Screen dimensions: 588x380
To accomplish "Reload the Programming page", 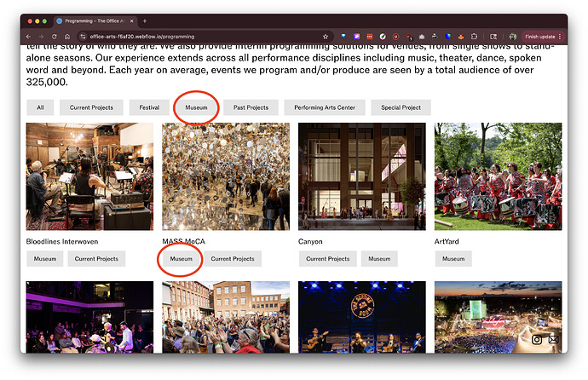I will point(55,37).
